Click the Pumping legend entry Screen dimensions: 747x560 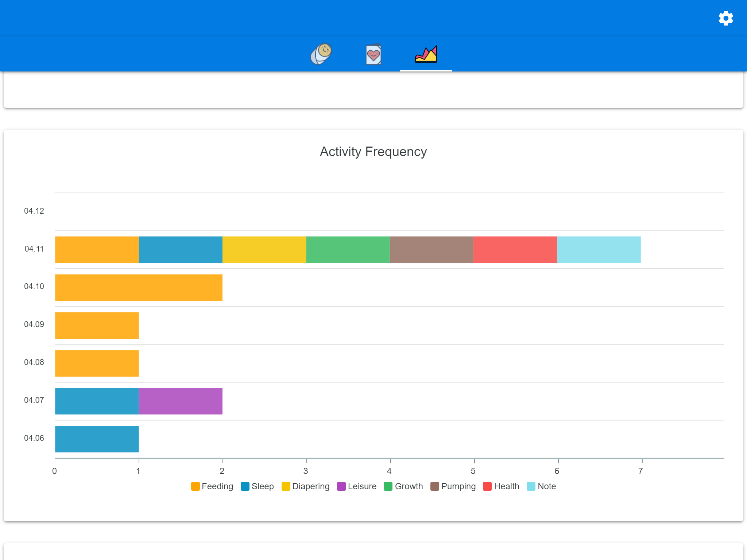click(453, 486)
